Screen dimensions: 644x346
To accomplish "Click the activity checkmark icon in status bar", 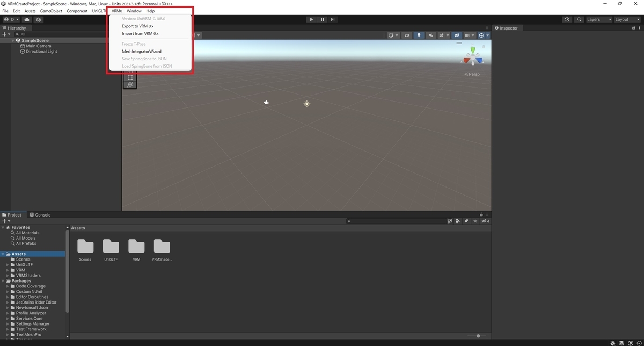I will tap(639, 342).
